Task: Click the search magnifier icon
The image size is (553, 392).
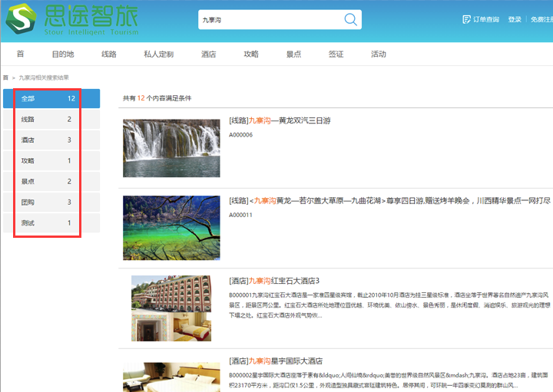Action: (x=350, y=21)
